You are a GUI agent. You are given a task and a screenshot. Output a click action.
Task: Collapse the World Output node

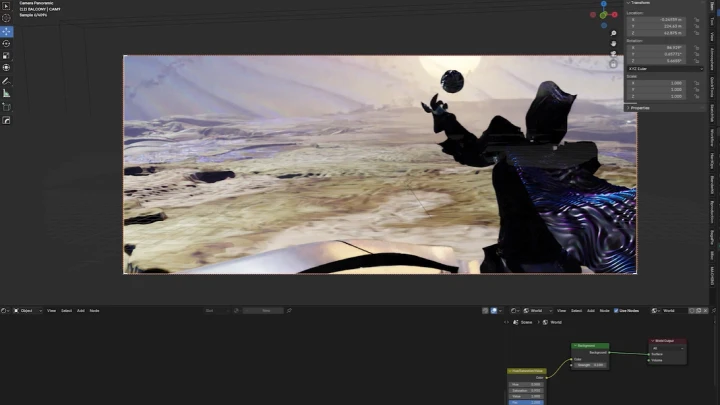point(652,341)
